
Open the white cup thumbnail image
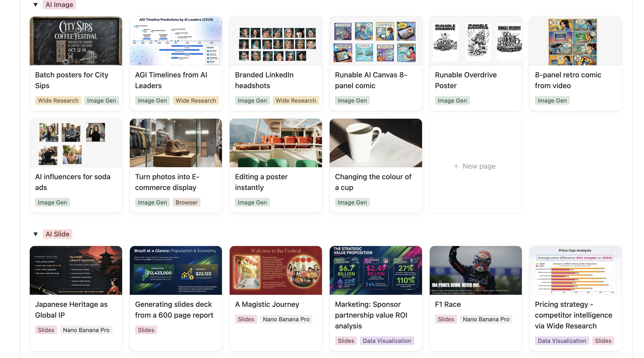point(376,143)
